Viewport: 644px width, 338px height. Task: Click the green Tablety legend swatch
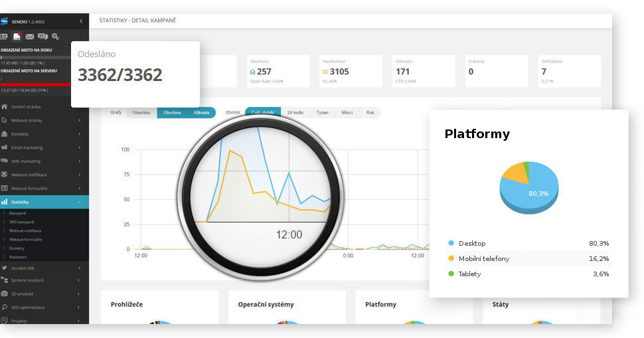coord(451,274)
